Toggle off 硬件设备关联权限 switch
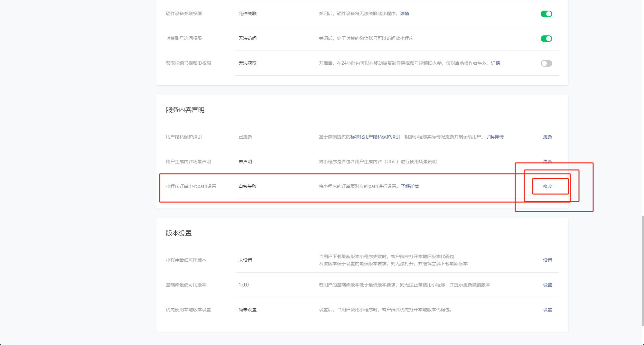The width and height of the screenshot is (644, 345). click(x=546, y=14)
